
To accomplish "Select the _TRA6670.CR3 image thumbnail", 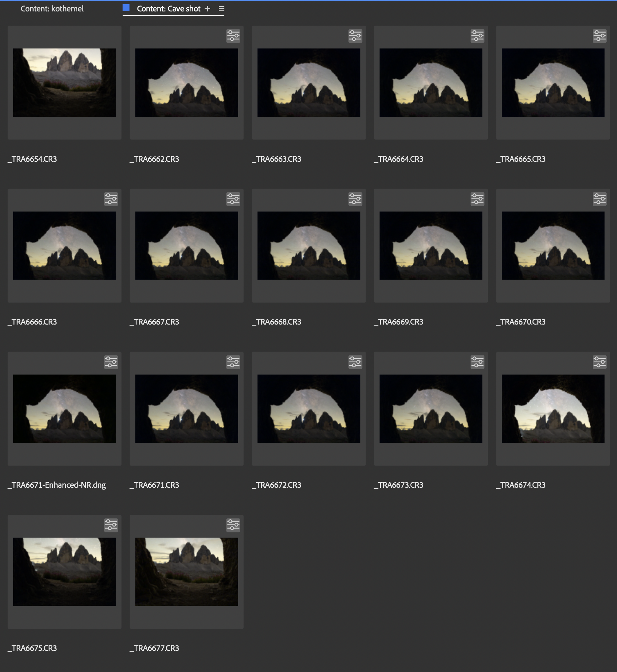I will [x=553, y=246].
